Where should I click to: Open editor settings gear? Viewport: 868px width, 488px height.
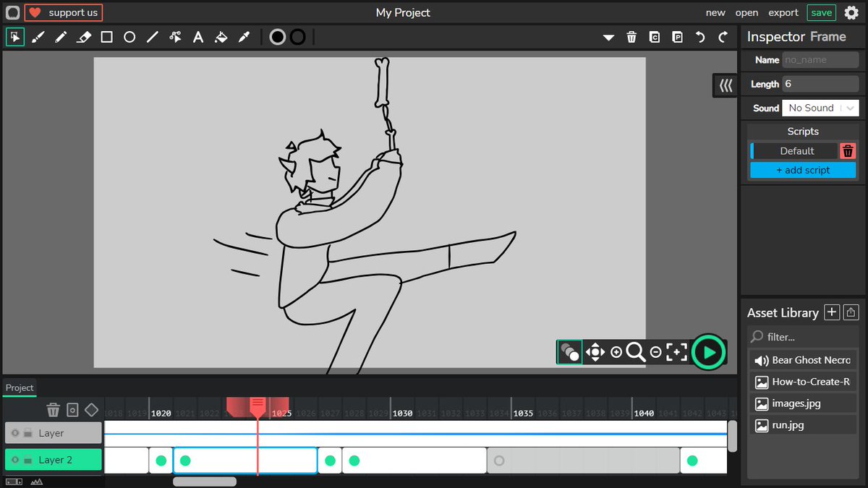[x=851, y=12]
